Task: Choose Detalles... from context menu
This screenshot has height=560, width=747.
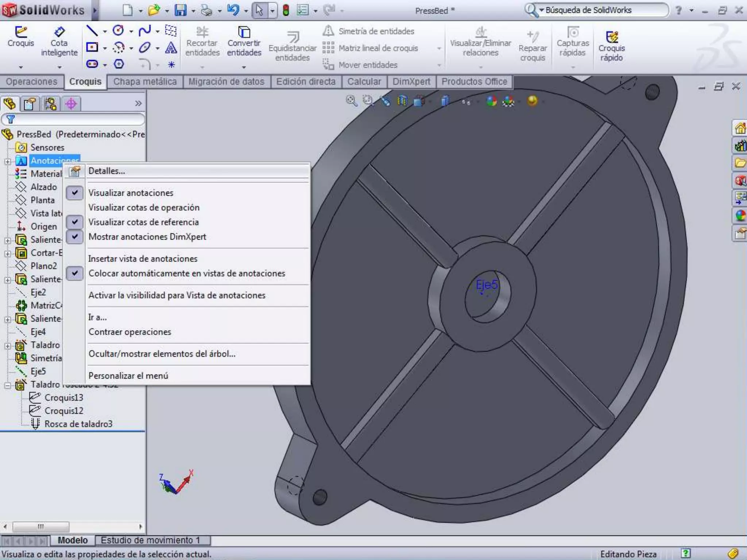Action: tap(107, 171)
